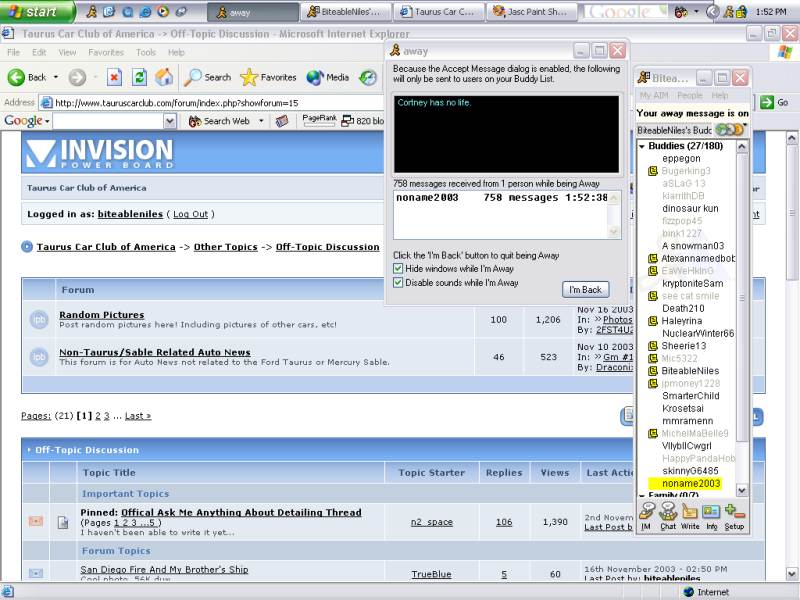
Task: Click the AIM Write button
Action: coord(690,517)
